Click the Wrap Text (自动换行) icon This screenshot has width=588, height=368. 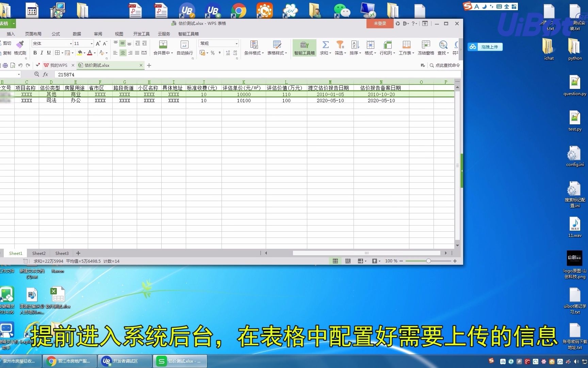click(x=184, y=48)
